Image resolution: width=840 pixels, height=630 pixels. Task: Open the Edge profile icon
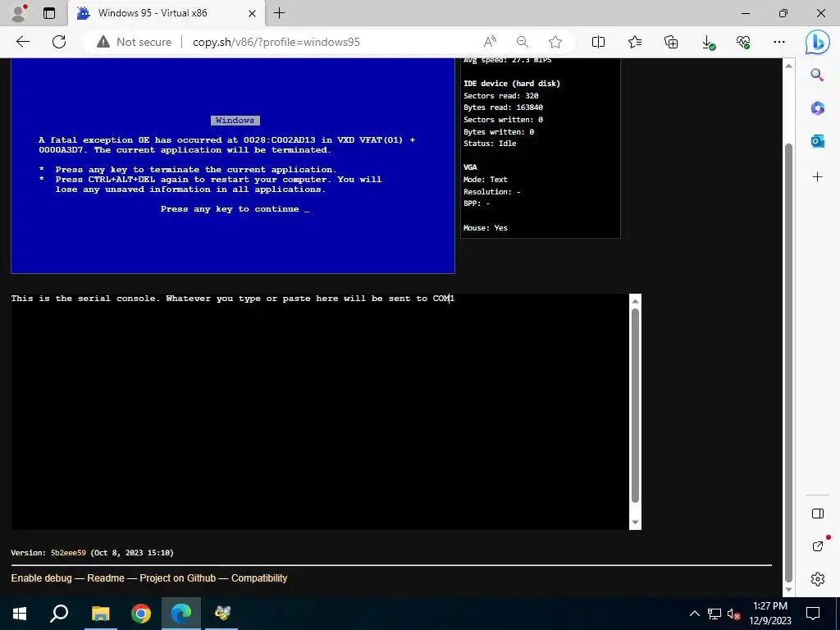tap(18, 13)
